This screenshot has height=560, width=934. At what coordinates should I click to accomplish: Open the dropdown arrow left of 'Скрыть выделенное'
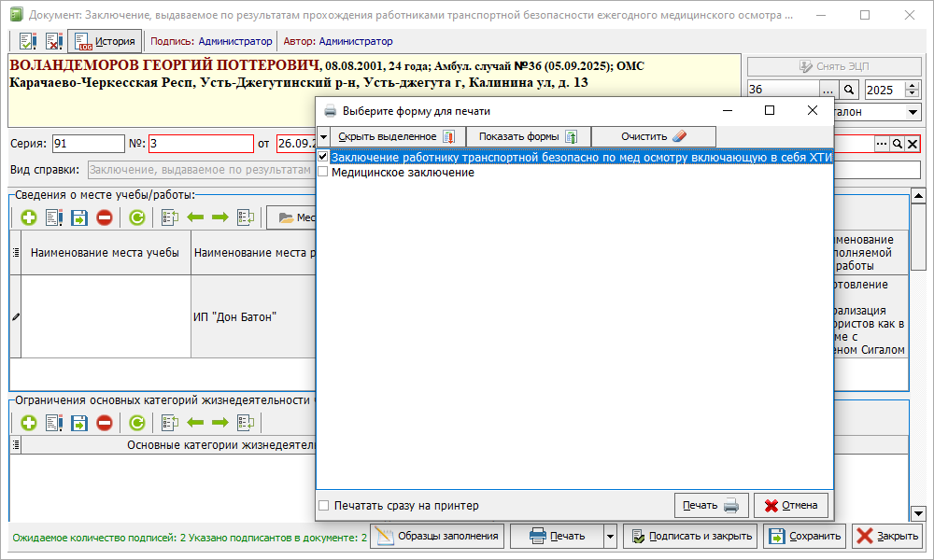pyautogui.click(x=323, y=136)
